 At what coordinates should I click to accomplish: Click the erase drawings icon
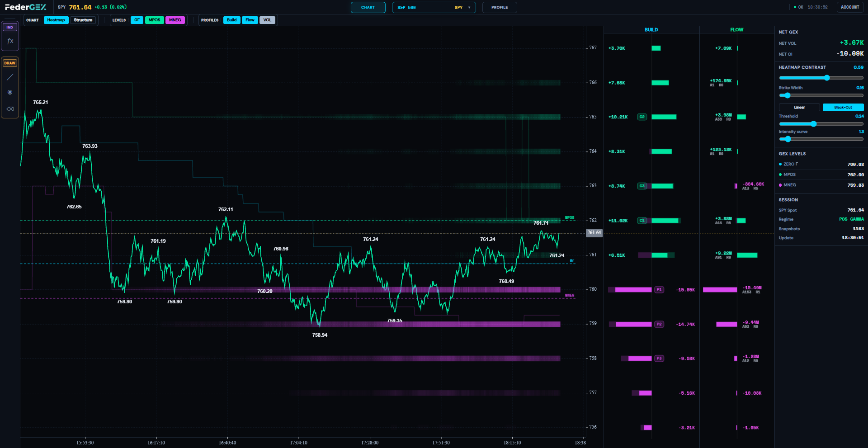pos(10,109)
